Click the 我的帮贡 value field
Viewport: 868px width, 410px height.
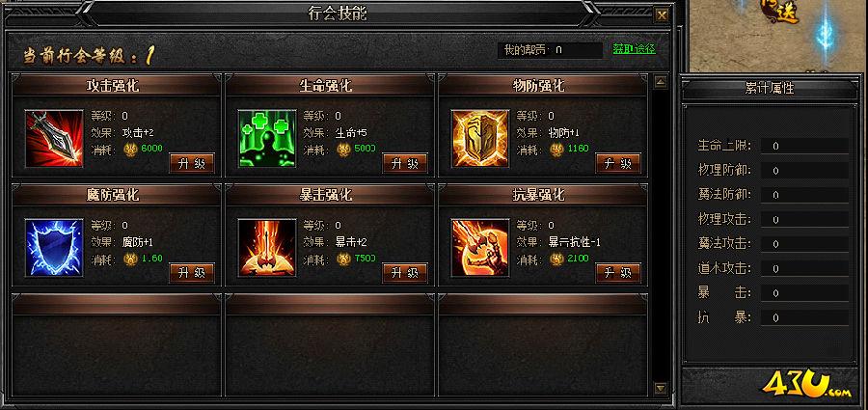pos(577,50)
